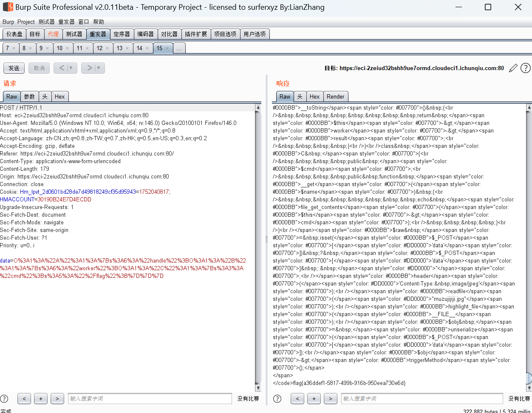Click request pane scrollbar up arrow
This screenshot has height=413, width=532.
tap(258, 107)
